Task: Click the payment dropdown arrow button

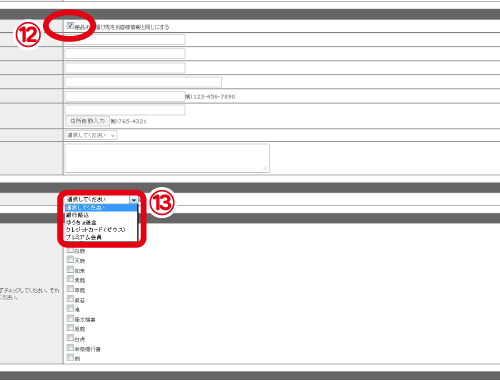Action: (134, 200)
